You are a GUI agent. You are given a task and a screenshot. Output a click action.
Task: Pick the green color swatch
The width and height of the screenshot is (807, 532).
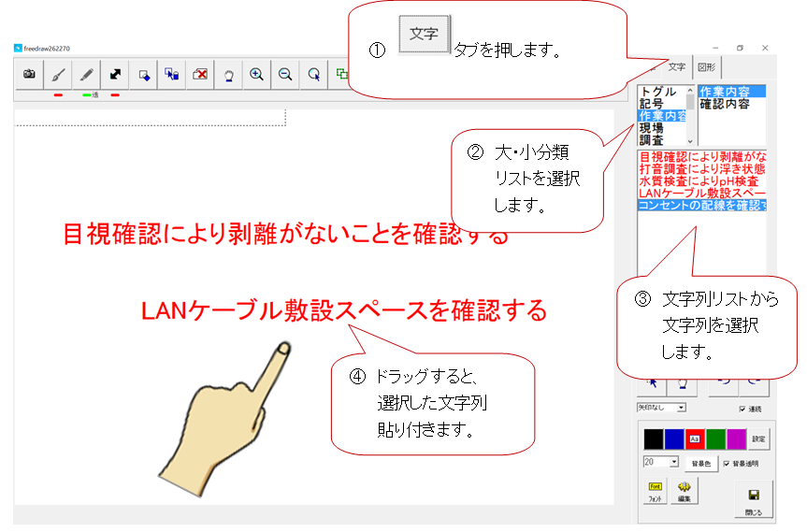(x=715, y=439)
